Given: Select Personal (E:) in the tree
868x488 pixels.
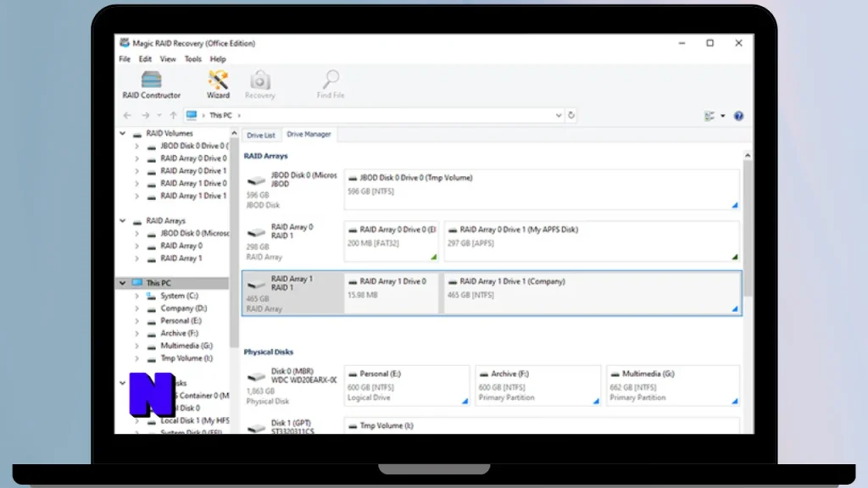Looking at the screenshot, I should pyautogui.click(x=181, y=321).
